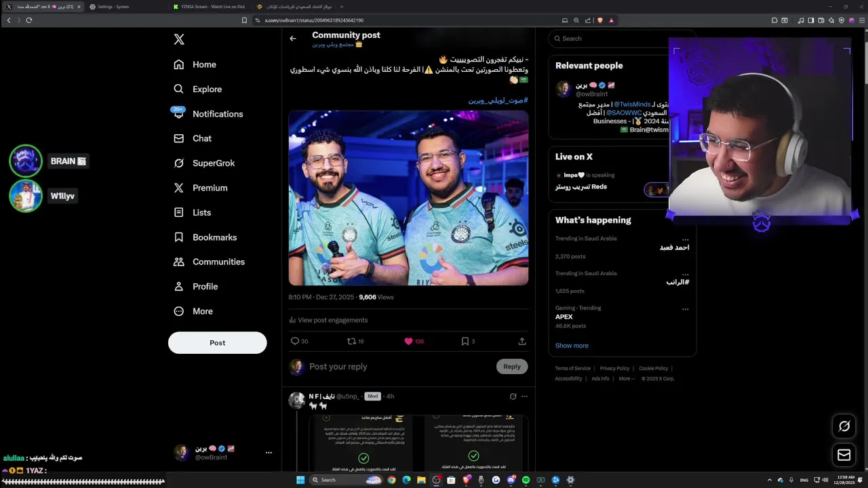Image resolution: width=868 pixels, height=488 pixels.
Task: Open the floating Grok button
Action: (x=844, y=426)
